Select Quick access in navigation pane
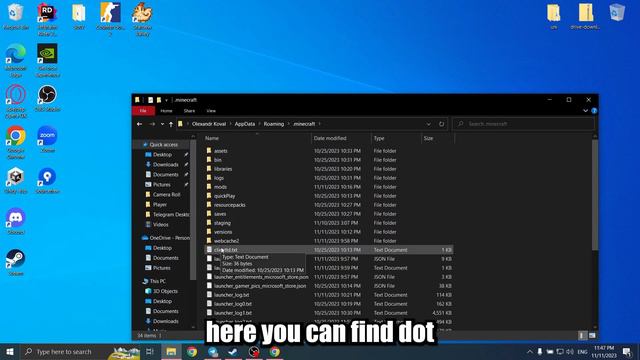The image size is (640, 360). coord(163,144)
